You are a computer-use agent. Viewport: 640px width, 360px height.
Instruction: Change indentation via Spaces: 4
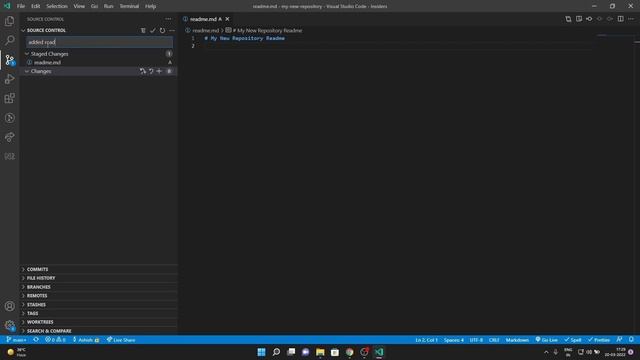point(453,340)
